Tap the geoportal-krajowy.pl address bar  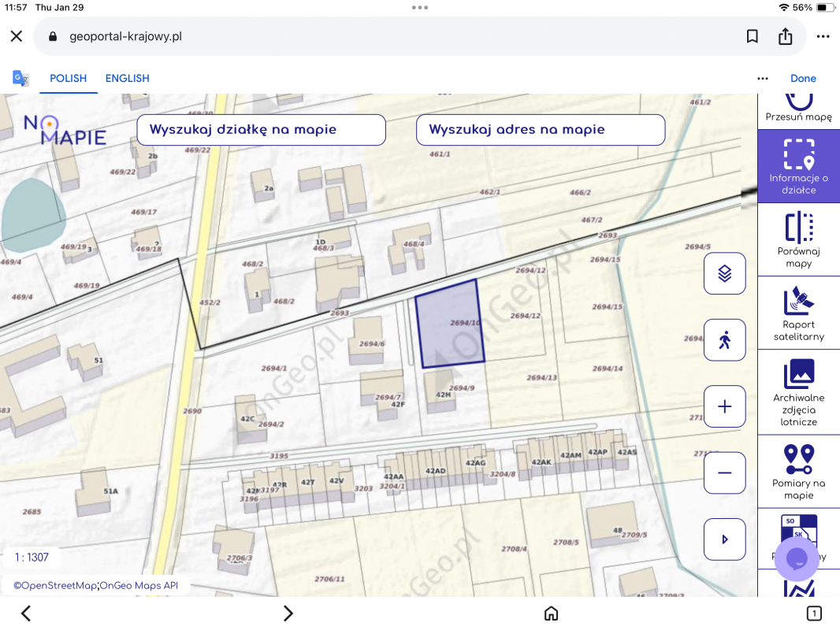click(394, 36)
